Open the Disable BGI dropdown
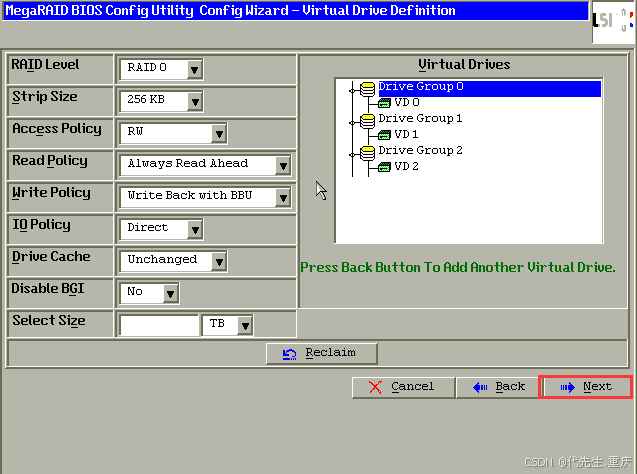637x474 pixels. coord(150,293)
